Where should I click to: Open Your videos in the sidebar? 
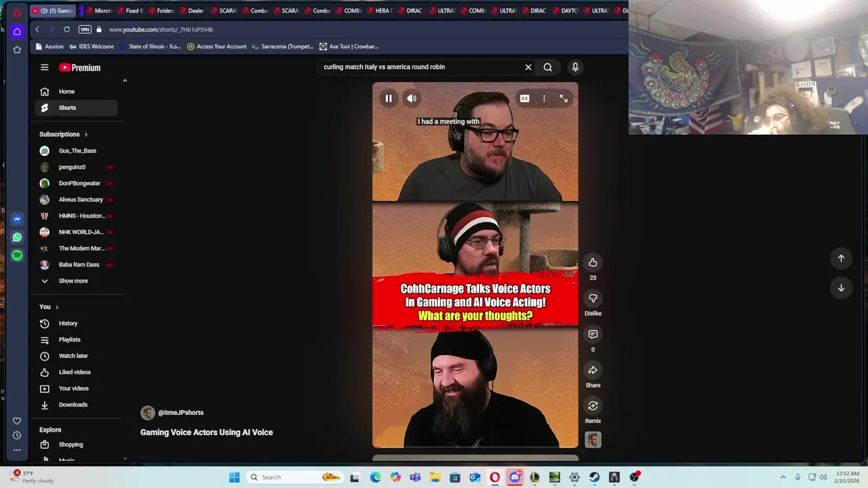pyautogui.click(x=76, y=388)
